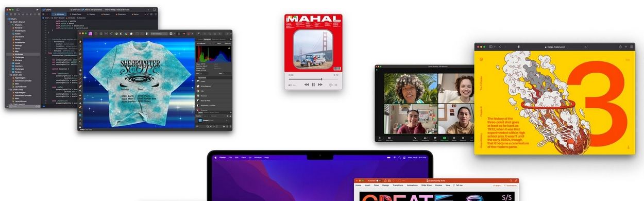Select Attributes file in Xcode navigator
This screenshot has width=644, height=201.
point(19,54)
